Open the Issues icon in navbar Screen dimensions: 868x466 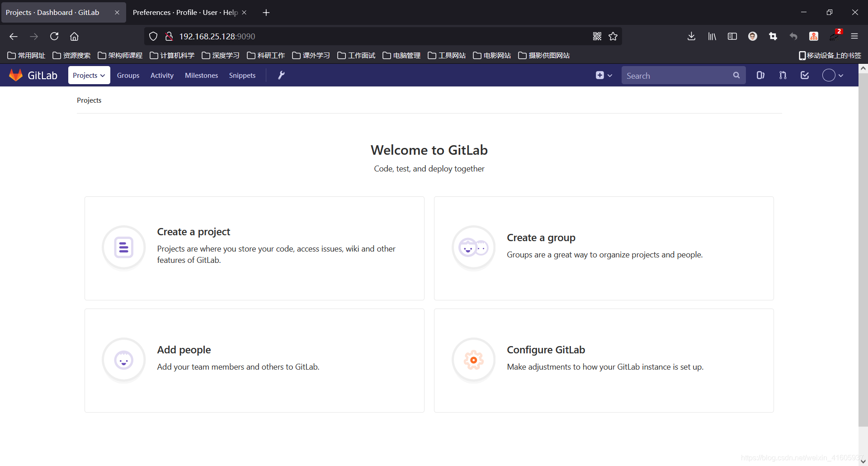[x=760, y=75]
